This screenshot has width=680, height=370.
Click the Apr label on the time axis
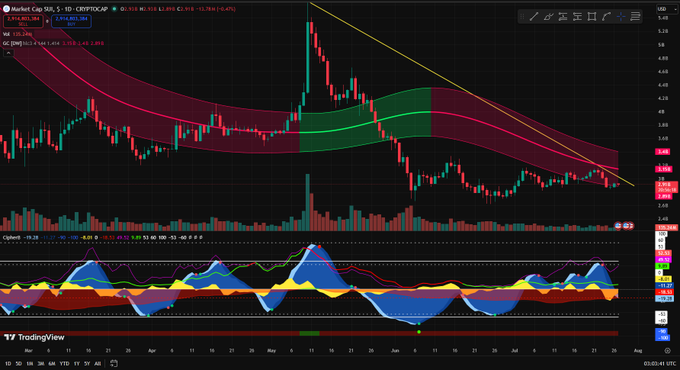[x=152, y=350]
